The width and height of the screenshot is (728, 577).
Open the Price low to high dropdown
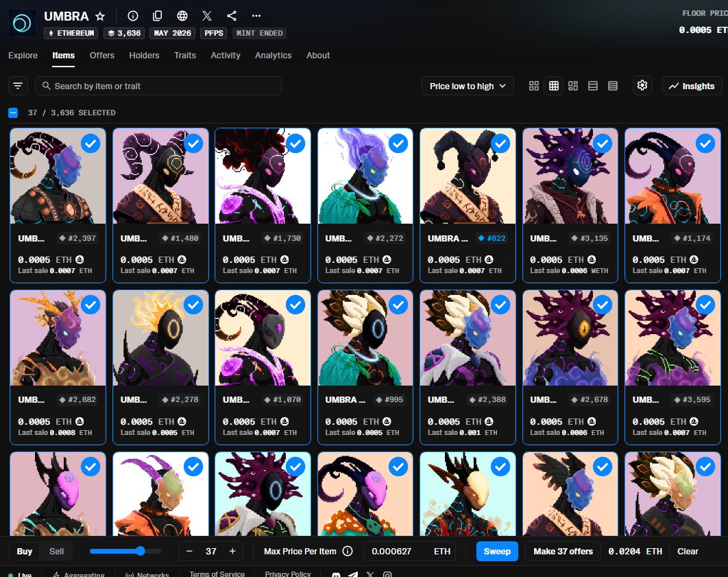tap(468, 86)
